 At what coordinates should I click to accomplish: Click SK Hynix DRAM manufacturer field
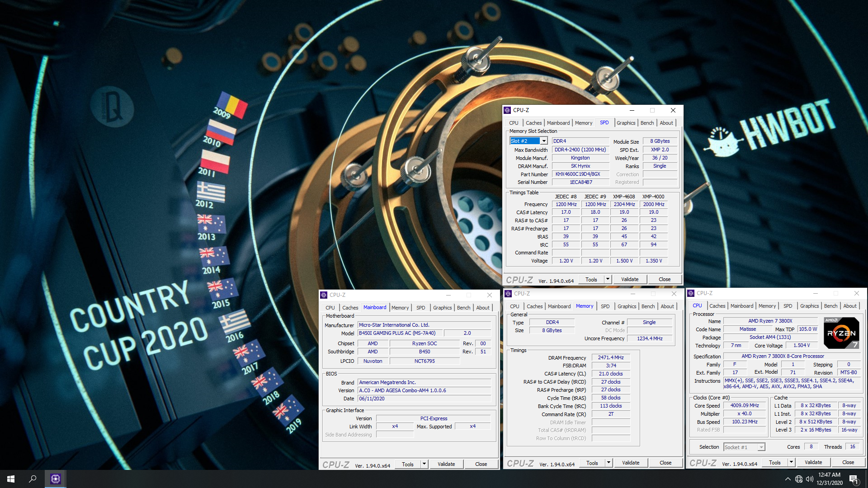point(580,166)
